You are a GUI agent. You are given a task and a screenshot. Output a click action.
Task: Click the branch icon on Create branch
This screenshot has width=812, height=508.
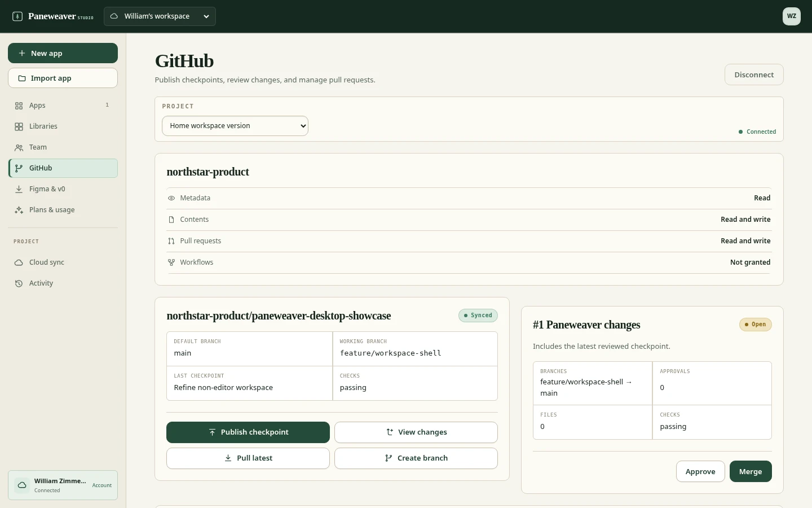pyautogui.click(x=389, y=458)
